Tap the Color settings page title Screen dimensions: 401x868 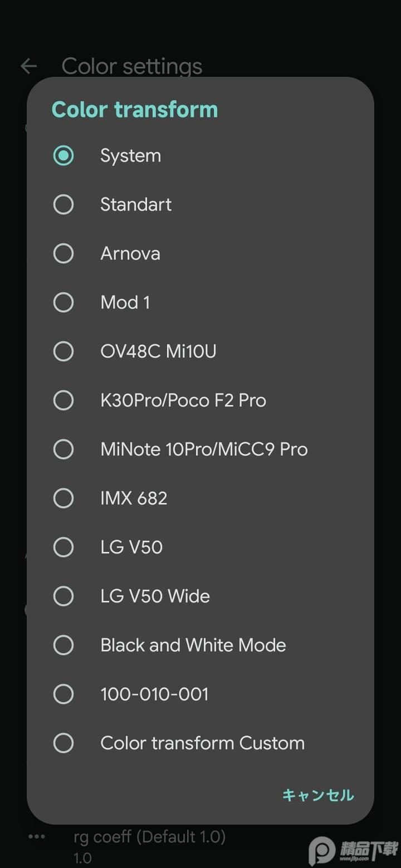point(132,66)
